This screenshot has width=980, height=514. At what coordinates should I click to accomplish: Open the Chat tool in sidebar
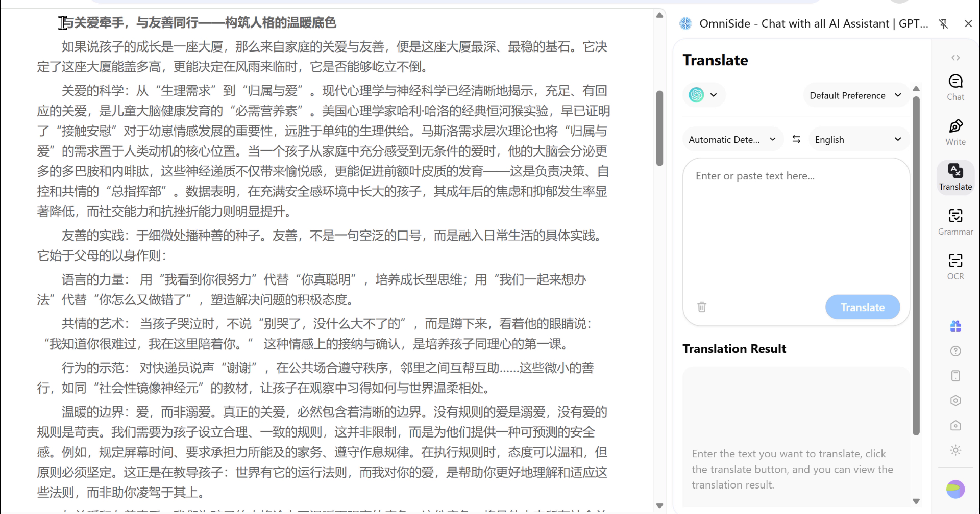(955, 87)
